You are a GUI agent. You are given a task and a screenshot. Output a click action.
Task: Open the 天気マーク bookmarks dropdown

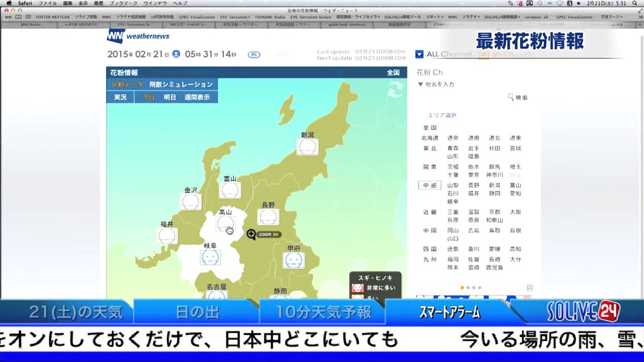click(x=611, y=17)
